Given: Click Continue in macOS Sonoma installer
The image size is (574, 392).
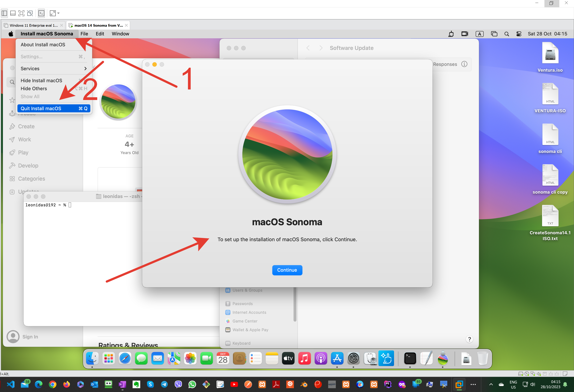Looking at the screenshot, I should [x=287, y=270].
